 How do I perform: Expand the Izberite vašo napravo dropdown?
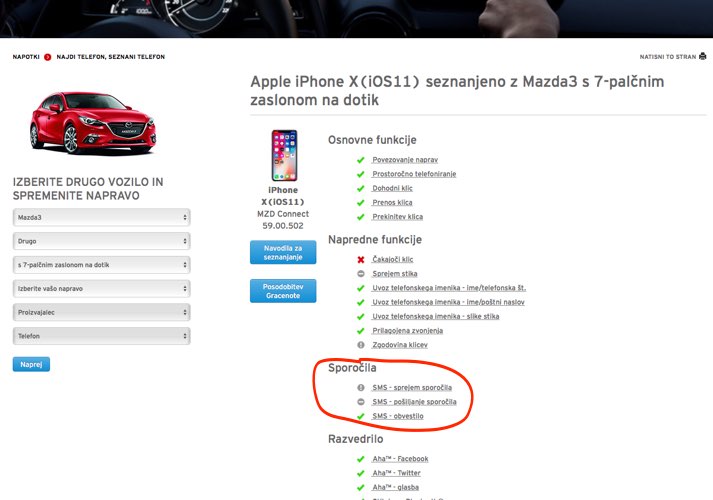click(x=101, y=289)
